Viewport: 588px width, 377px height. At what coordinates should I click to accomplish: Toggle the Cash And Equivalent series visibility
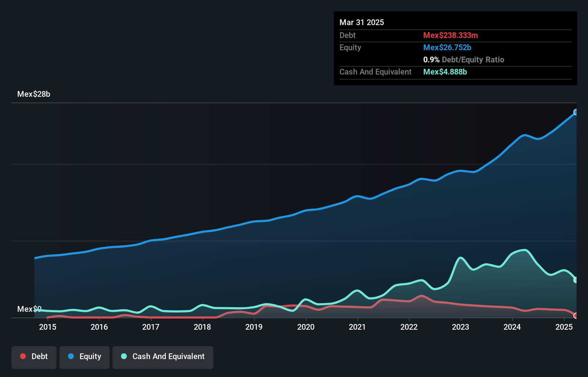click(x=163, y=357)
